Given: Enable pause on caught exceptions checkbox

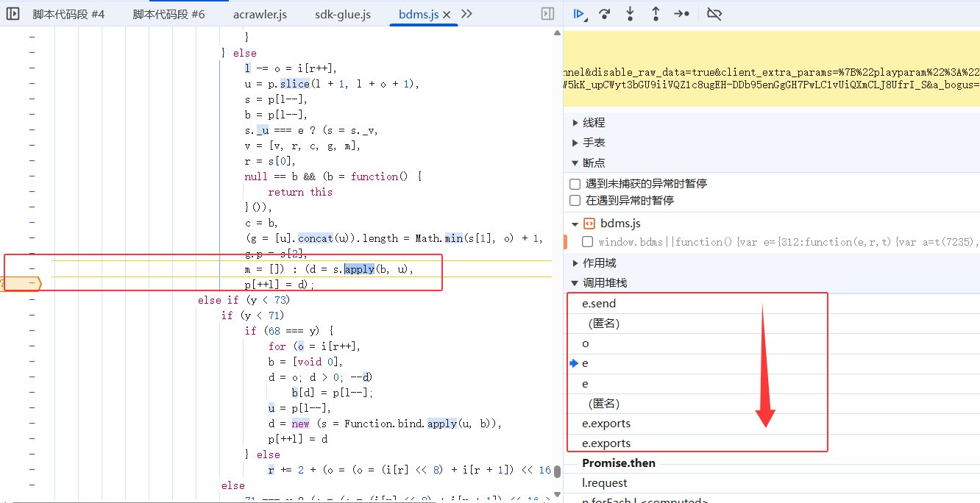Looking at the screenshot, I should tap(575, 200).
